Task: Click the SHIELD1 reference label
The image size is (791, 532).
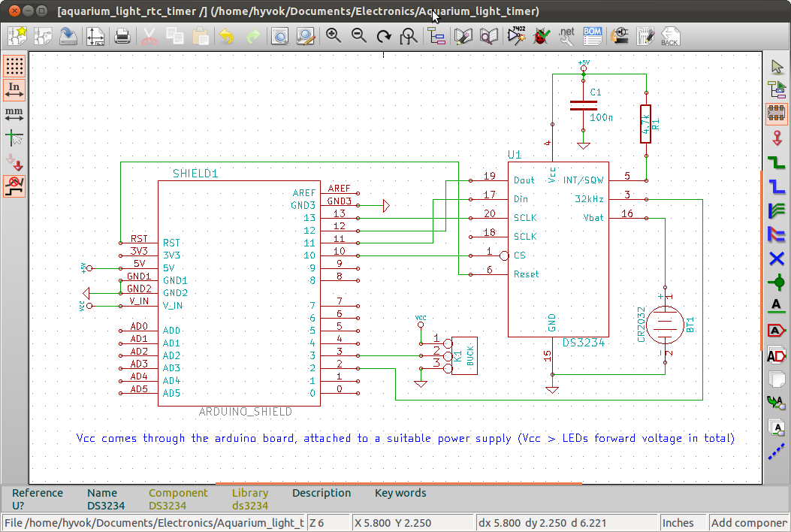Action: (x=196, y=174)
